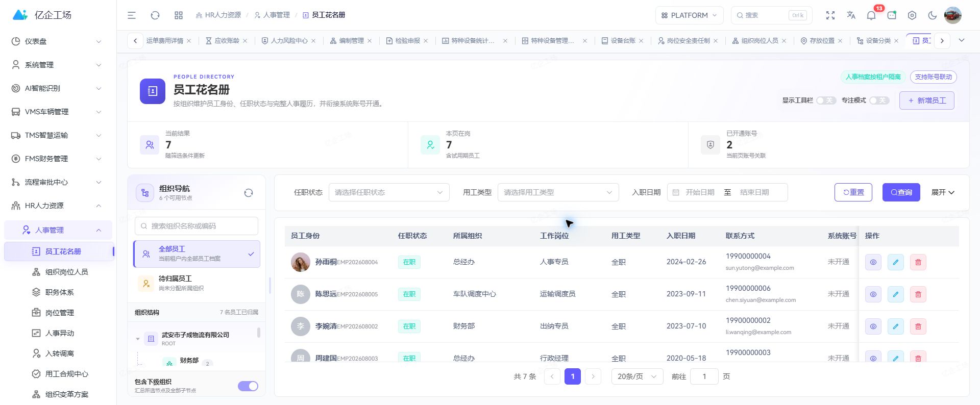Click the refresh page icon in the top bar
This screenshot has width=980, height=405.
tap(155, 15)
